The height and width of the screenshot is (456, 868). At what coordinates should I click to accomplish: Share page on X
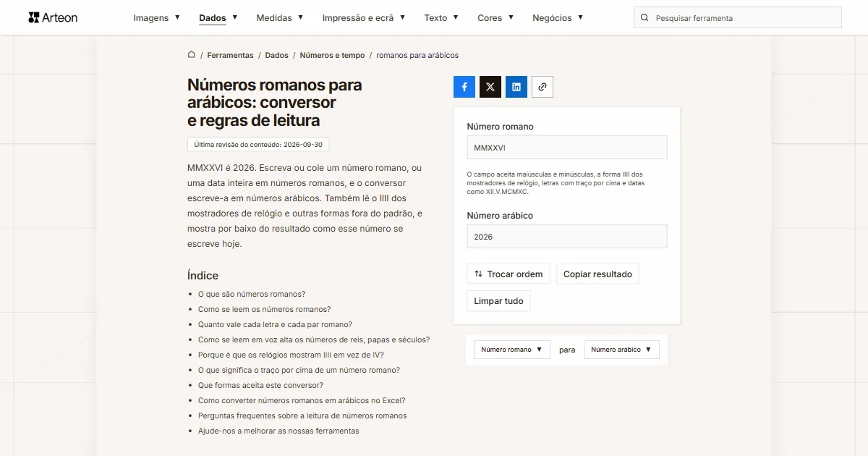[490, 87]
